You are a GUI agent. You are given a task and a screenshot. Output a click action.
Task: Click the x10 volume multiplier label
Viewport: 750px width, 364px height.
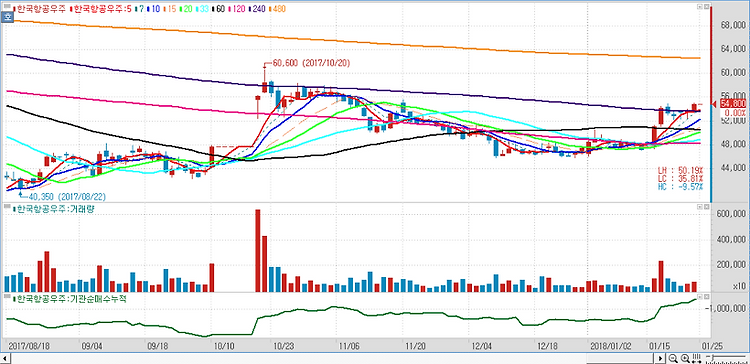coord(739,286)
